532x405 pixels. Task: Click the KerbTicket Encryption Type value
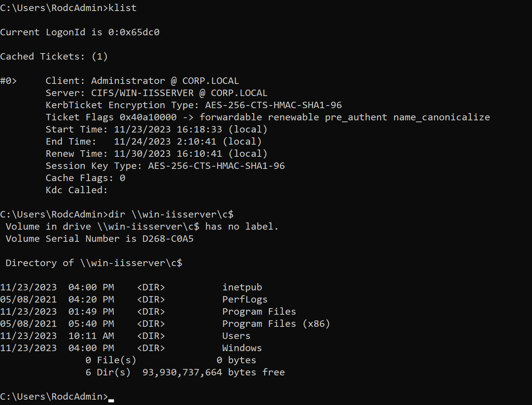click(273, 105)
